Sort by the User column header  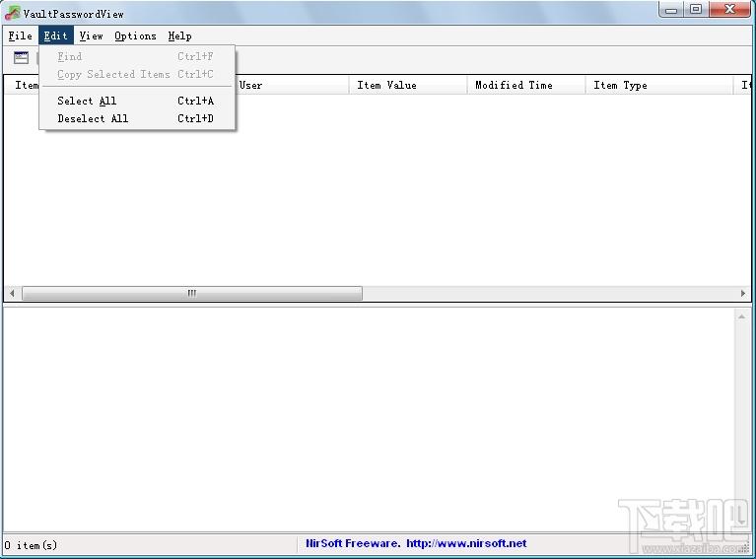click(291, 85)
